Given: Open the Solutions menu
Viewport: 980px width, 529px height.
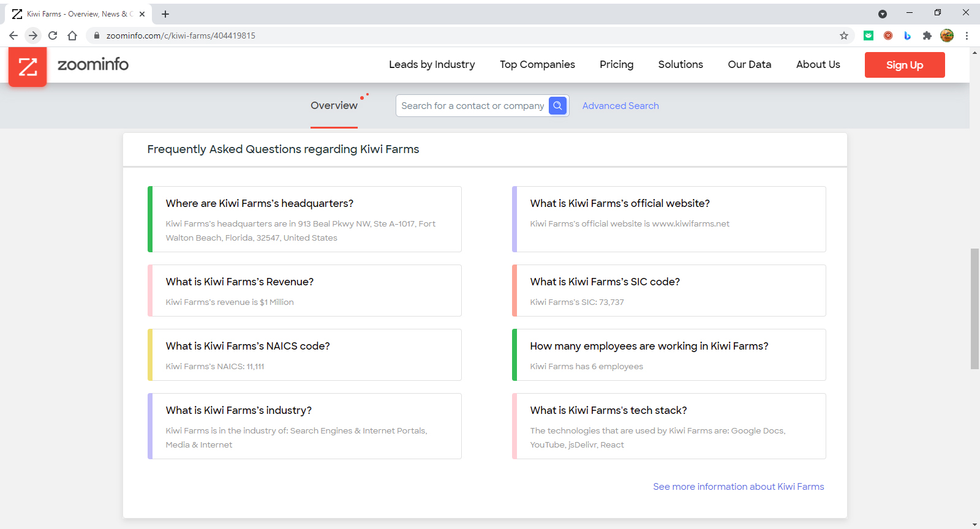Looking at the screenshot, I should coord(680,64).
